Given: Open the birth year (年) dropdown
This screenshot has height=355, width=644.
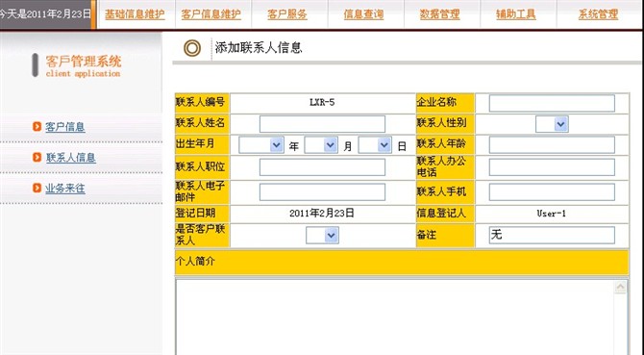Looking at the screenshot, I should [x=261, y=145].
